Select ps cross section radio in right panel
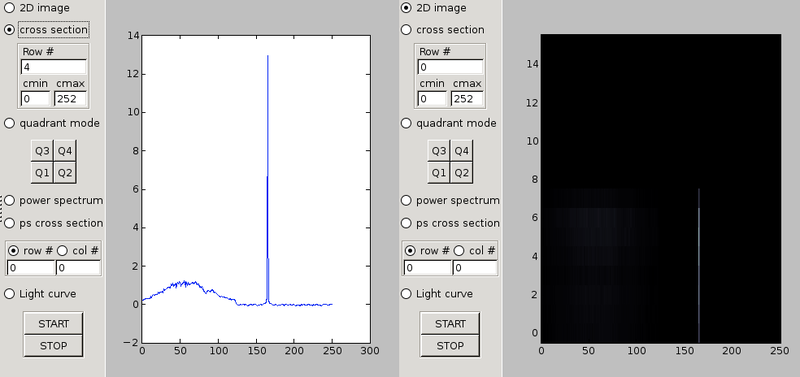Image resolution: width=800 pixels, height=377 pixels. (x=406, y=223)
